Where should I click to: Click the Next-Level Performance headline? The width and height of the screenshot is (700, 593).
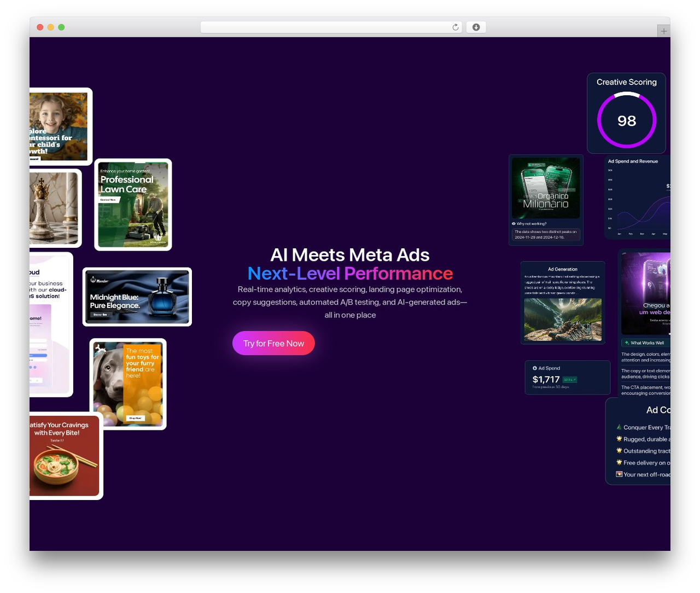click(x=350, y=274)
